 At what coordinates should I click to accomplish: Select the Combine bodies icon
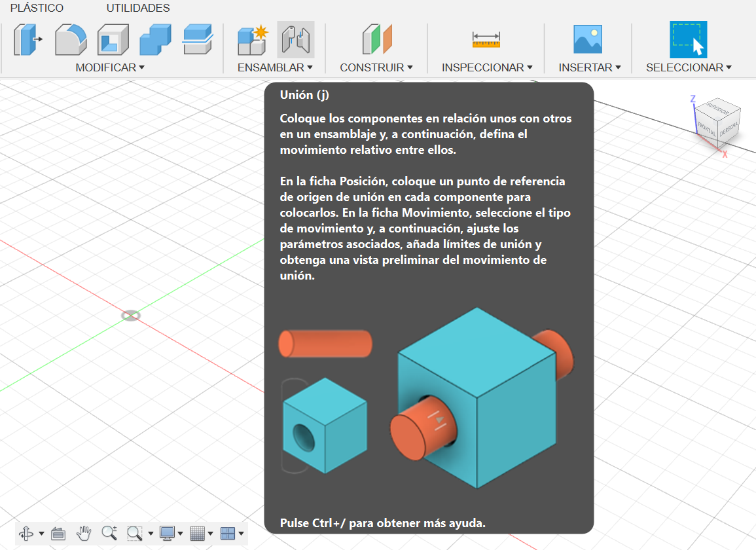(x=155, y=39)
